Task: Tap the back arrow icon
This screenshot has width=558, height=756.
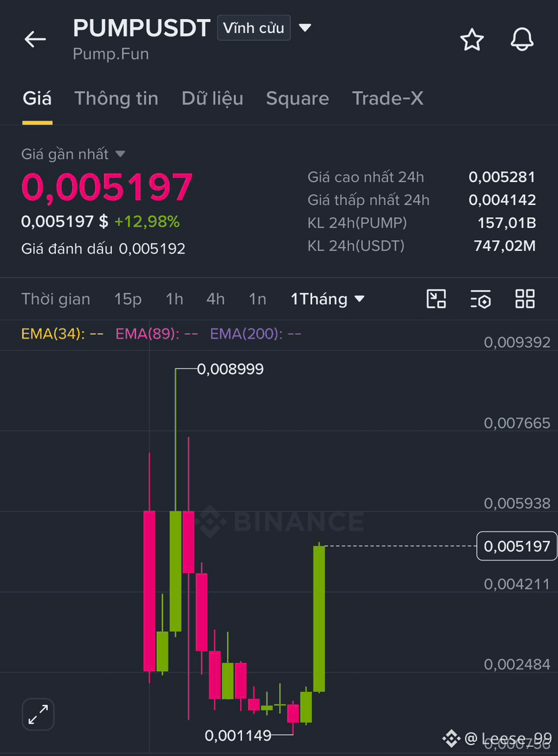Action: (x=35, y=39)
